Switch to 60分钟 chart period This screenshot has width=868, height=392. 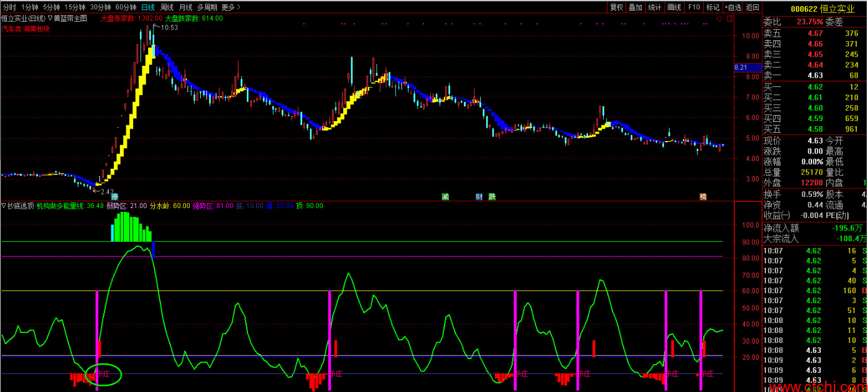(x=126, y=7)
